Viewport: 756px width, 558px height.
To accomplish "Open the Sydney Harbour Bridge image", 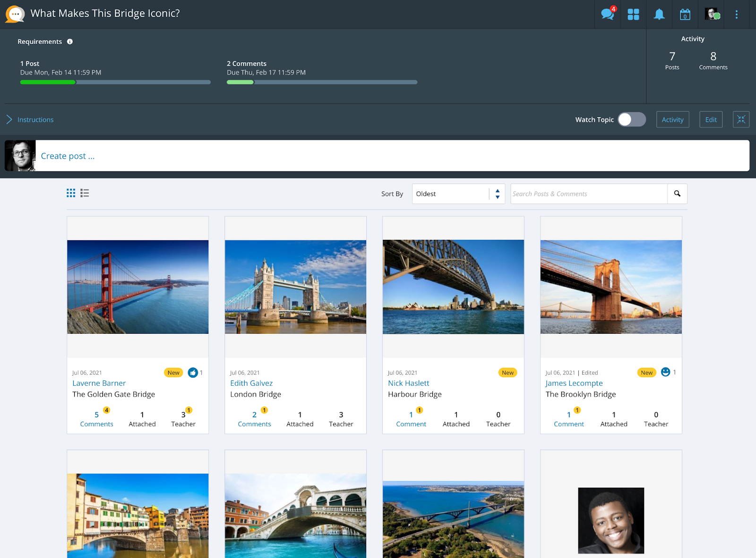I will click(453, 287).
